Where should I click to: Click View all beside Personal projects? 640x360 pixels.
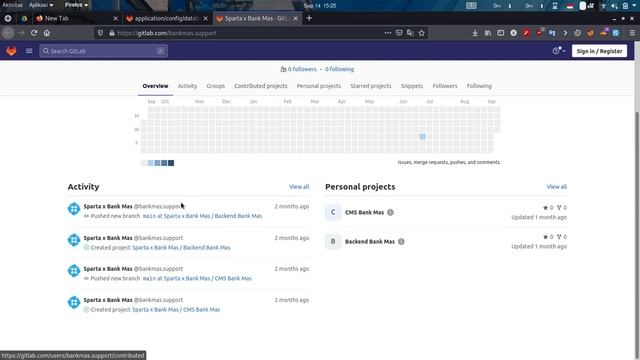pos(557,187)
